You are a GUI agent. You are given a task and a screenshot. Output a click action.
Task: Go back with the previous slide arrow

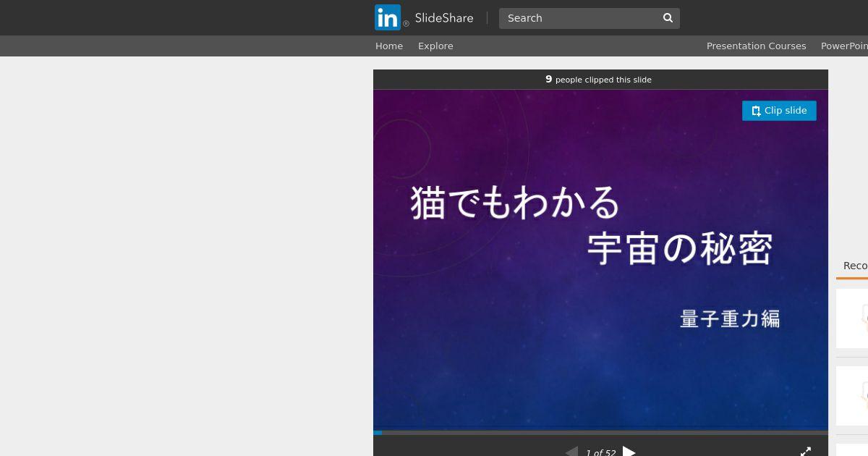click(x=571, y=452)
